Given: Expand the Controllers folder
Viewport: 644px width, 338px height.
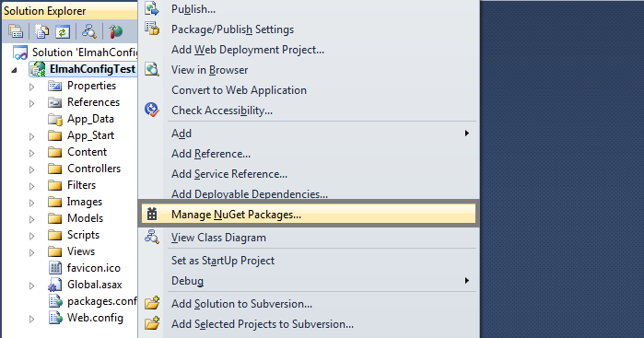Looking at the screenshot, I should pos(31,169).
